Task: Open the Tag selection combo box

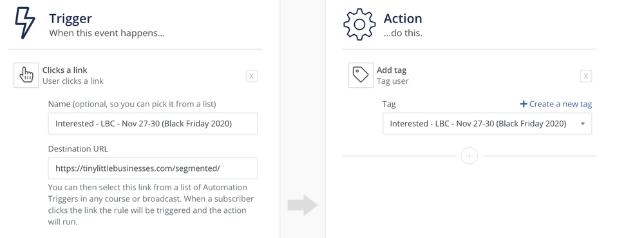Action: [x=487, y=124]
